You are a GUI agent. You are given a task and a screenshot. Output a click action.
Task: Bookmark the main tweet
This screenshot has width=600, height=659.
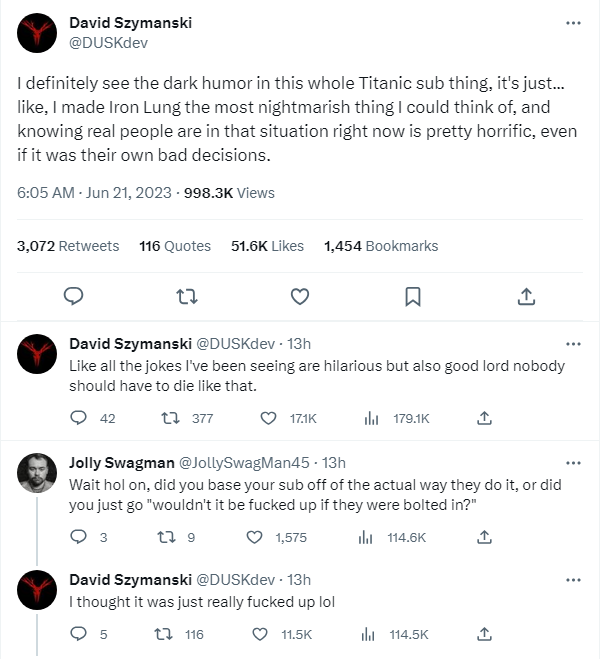(x=413, y=296)
